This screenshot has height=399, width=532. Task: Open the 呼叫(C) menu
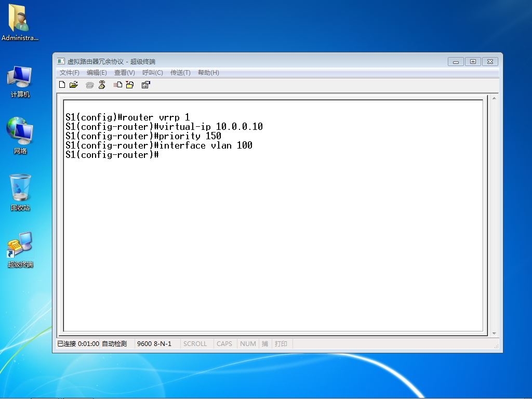pos(153,73)
